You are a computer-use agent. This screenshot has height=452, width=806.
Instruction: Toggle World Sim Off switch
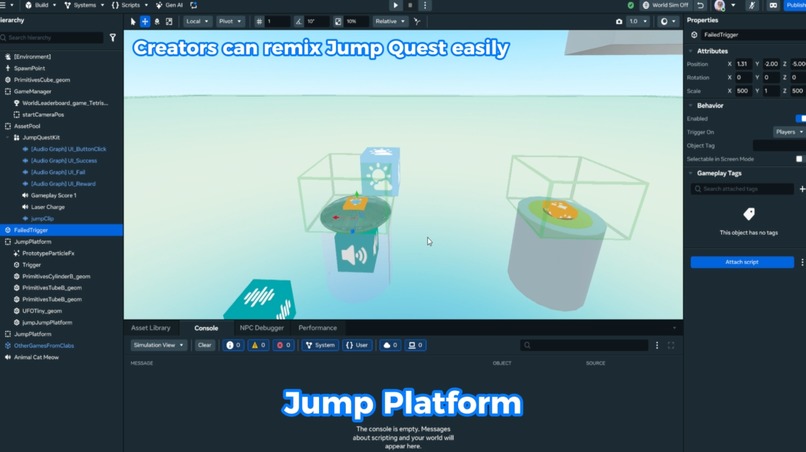(x=667, y=5)
